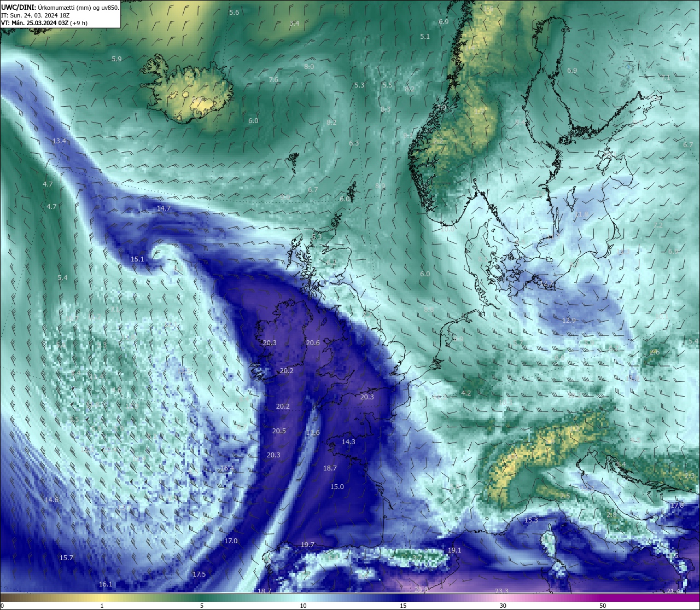Click the map value 17.5
700x610 pixels.
pos(199,574)
